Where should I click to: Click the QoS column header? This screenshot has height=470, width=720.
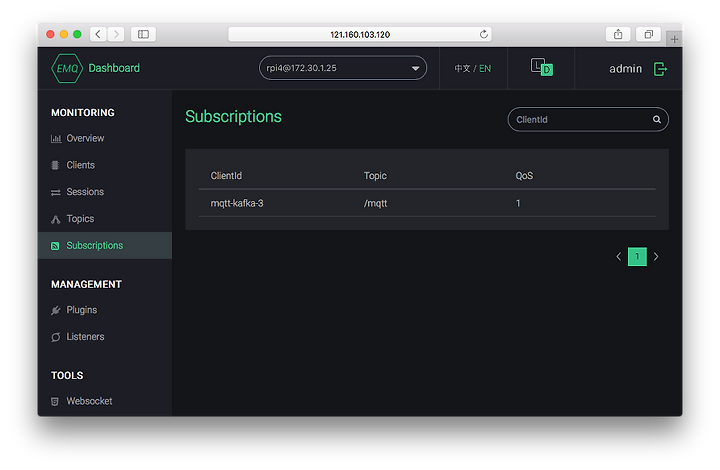[524, 176]
